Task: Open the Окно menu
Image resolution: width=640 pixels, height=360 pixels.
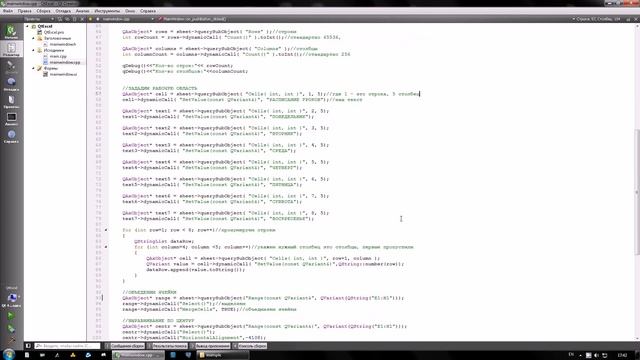Action: [x=130, y=11]
